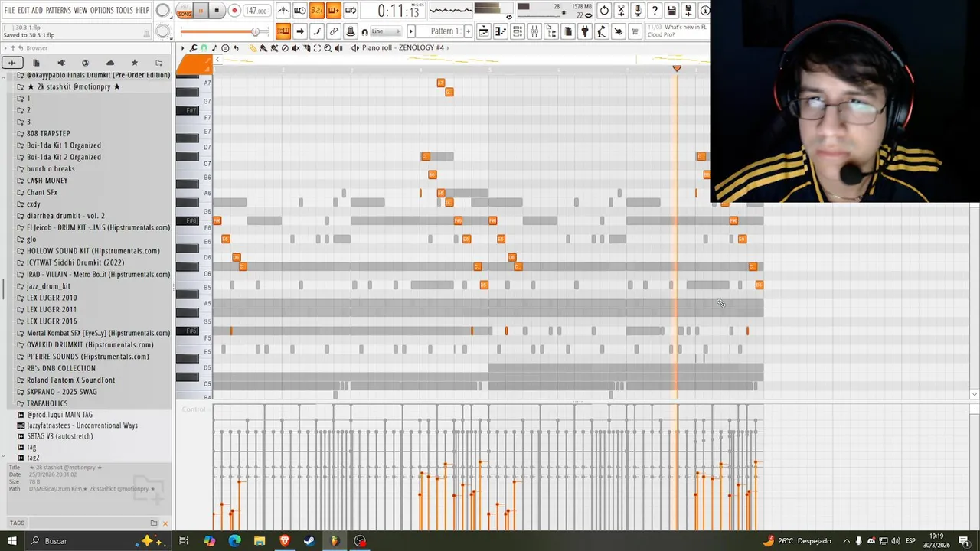Switch to SONG playback mode

pos(185,15)
